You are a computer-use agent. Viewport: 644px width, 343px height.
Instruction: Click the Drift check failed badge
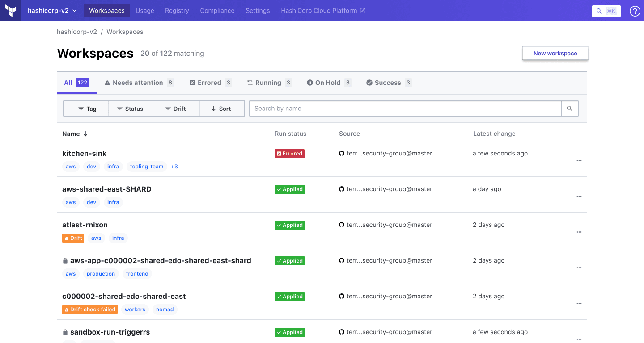90,310
